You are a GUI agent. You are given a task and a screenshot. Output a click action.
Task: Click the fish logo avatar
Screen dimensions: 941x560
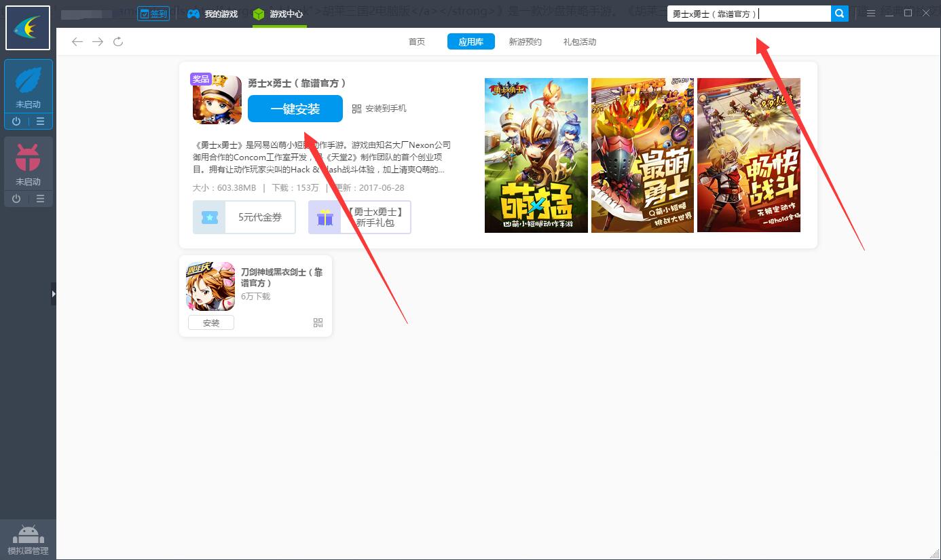coord(28,28)
